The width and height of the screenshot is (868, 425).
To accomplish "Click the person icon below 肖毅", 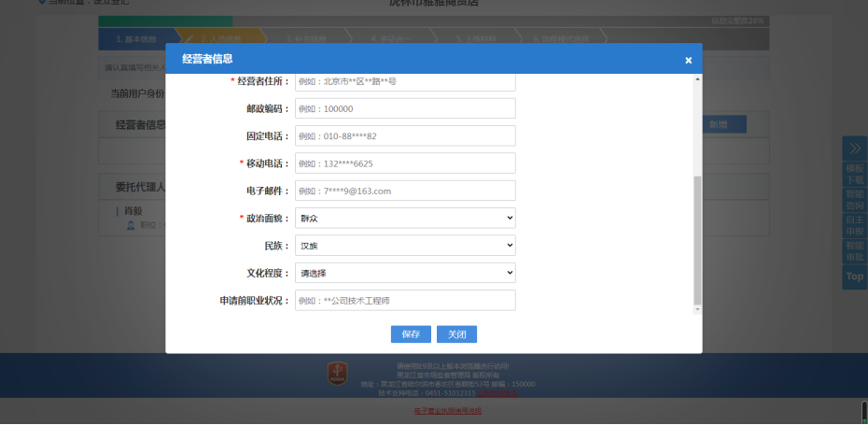I will pos(132,225).
